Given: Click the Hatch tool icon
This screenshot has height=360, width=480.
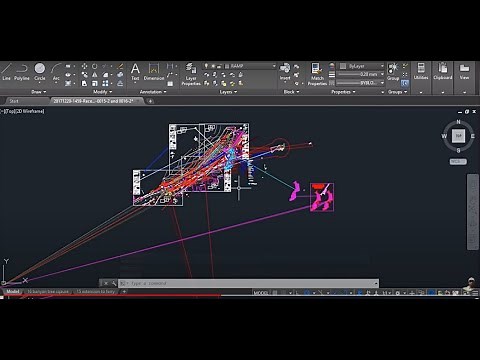Looking at the screenshot, I should coord(68,83).
